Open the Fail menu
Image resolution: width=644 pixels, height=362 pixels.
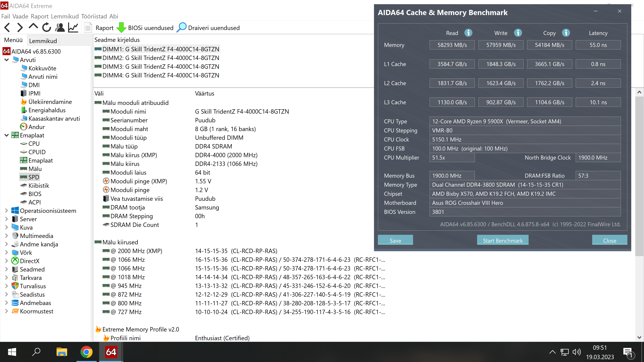[6, 16]
